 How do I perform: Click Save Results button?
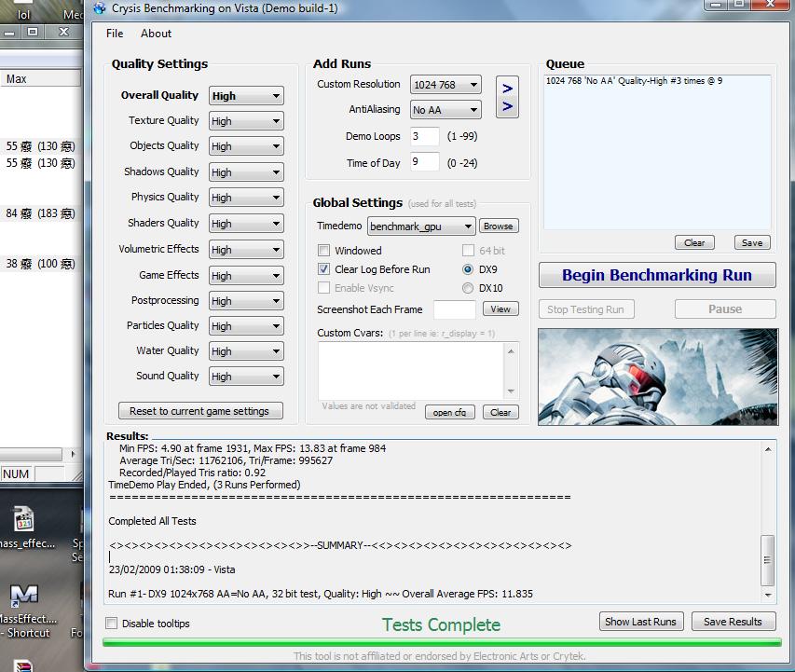(x=733, y=622)
